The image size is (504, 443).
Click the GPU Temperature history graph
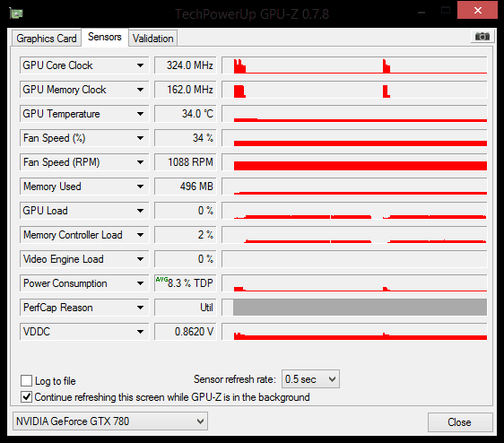click(x=354, y=114)
